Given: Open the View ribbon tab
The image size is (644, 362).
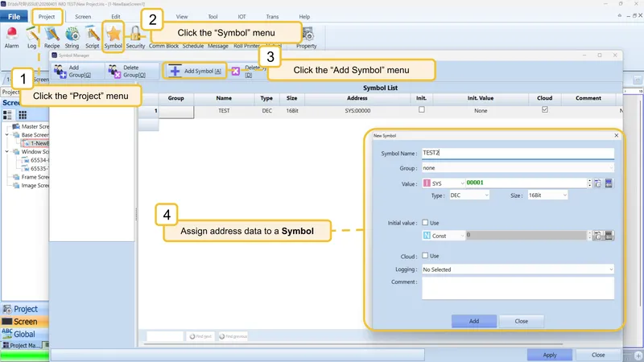Looking at the screenshot, I should (x=182, y=17).
